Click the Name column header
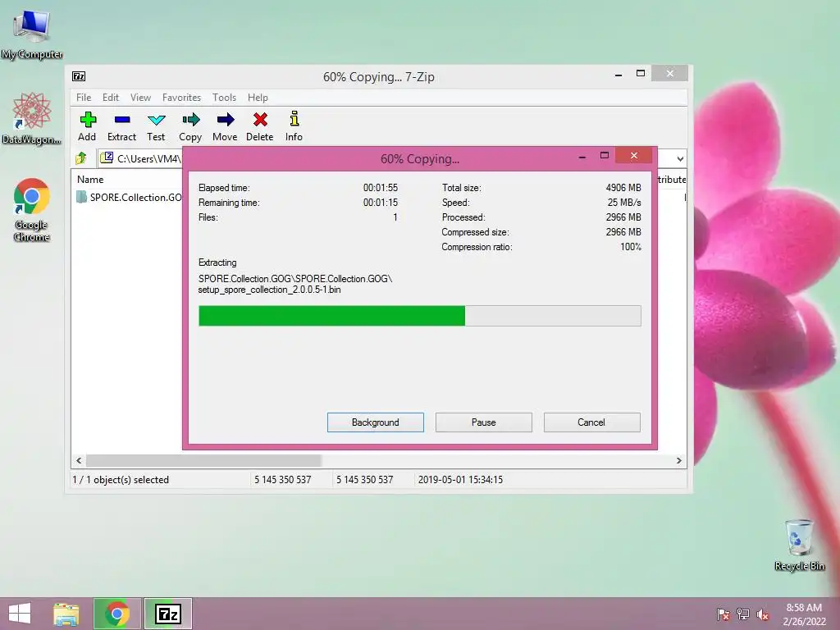Viewport: 840px width, 630px height. pyautogui.click(x=90, y=180)
